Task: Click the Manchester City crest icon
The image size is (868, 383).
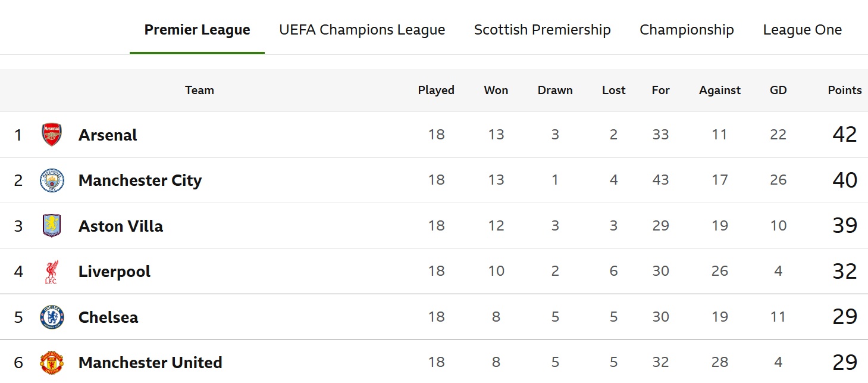Action: (52, 180)
